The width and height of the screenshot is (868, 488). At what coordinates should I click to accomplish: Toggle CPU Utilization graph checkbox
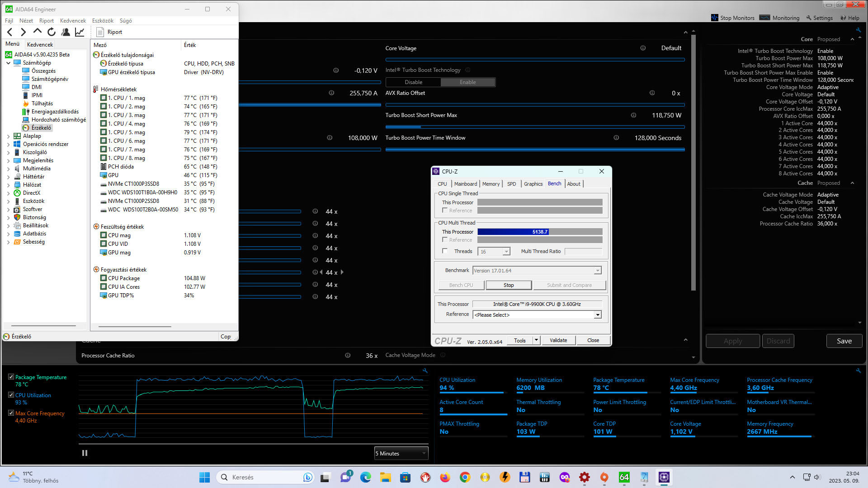[x=11, y=395]
